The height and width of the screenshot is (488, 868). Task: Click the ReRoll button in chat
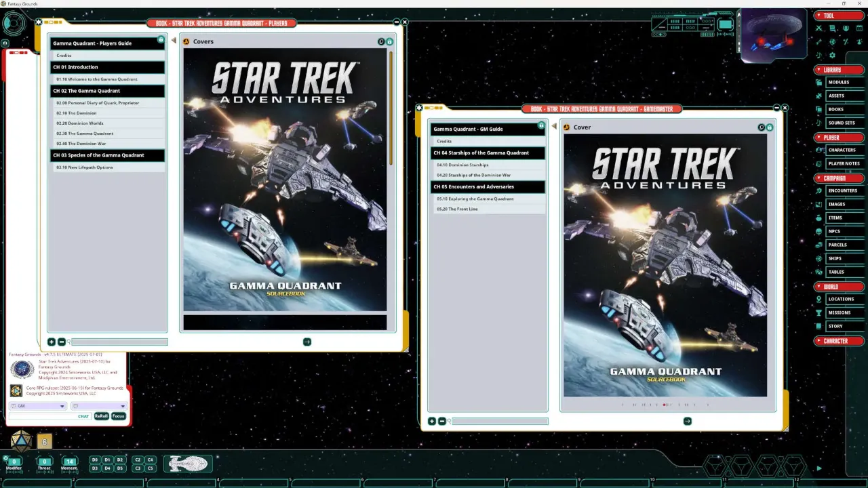click(101, 416)
